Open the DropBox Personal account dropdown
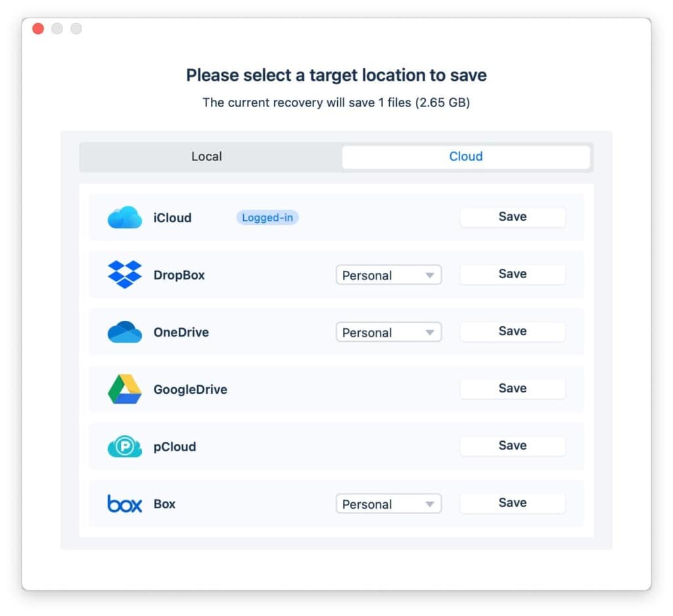 [x=388, y=275]
